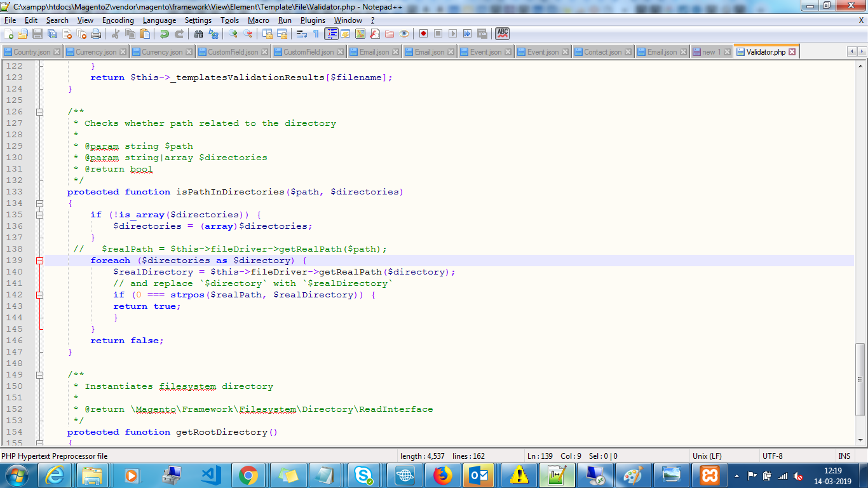Toggle the spell check ABC icon

coord(502,34)
